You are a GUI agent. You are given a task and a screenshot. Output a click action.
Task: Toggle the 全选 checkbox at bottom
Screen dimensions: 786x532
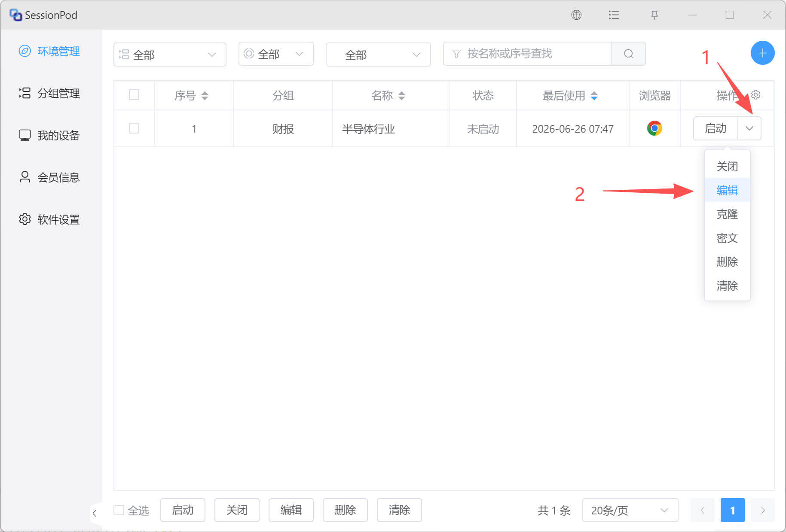coord(119,510)
